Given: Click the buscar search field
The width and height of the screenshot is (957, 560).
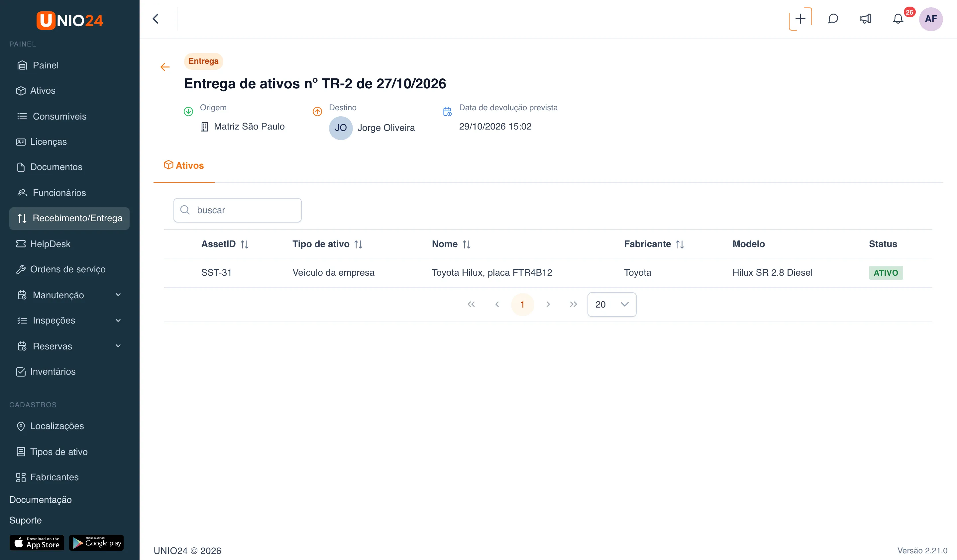Looking at the screenshot, I should 237,210.
